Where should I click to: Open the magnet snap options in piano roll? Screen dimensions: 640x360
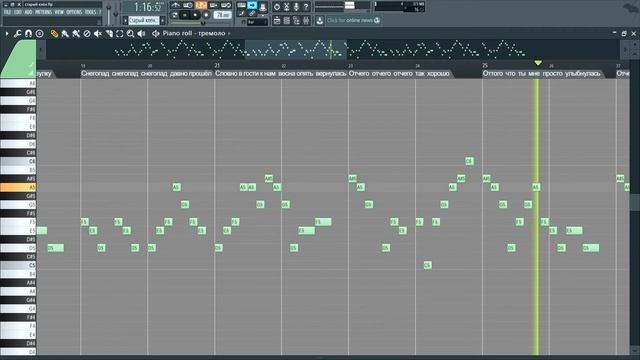(28, 33)
